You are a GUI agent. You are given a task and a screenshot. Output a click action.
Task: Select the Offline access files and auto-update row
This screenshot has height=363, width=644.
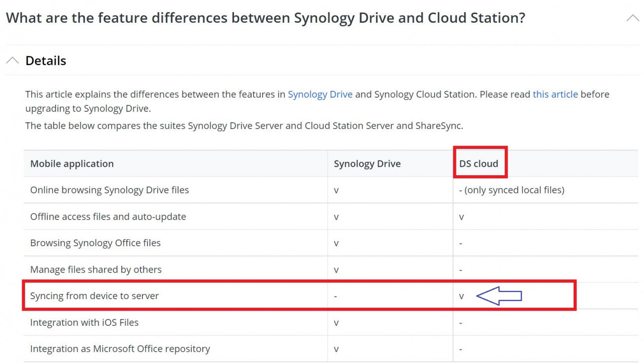tap(108, 216)
